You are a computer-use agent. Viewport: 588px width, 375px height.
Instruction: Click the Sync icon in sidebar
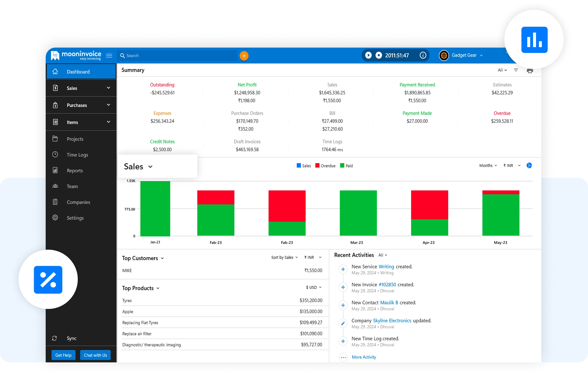[54, 338]
